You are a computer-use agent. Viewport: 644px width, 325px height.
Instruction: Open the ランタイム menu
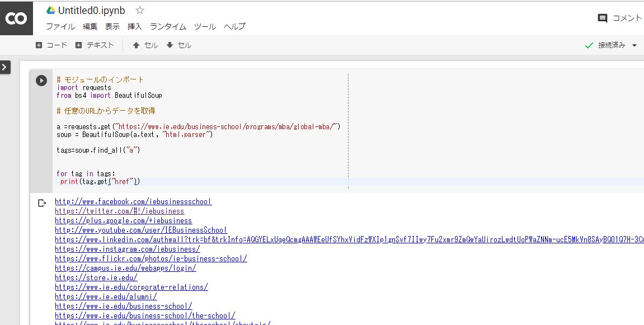168,27
